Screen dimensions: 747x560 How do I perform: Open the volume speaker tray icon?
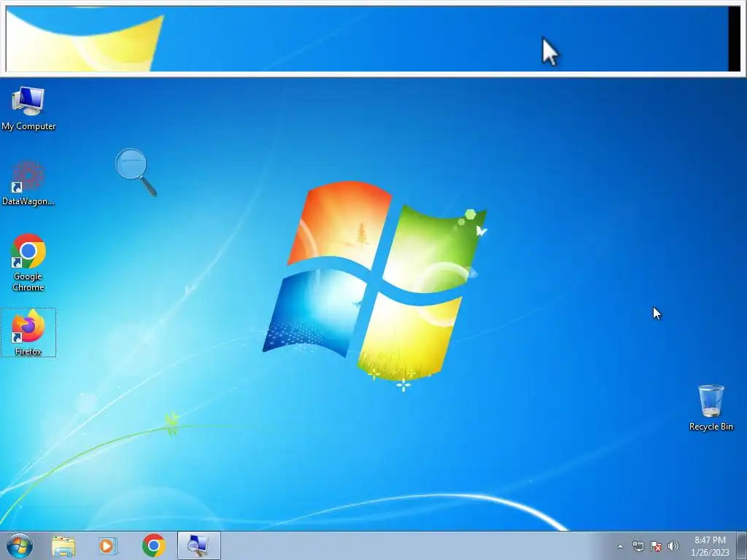pos(673,546)
